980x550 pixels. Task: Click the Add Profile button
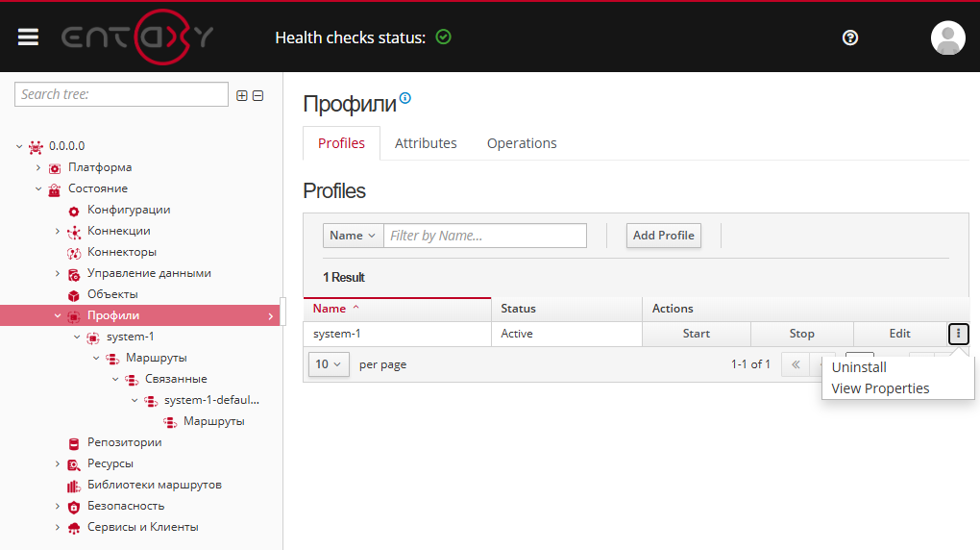[664, 236]
